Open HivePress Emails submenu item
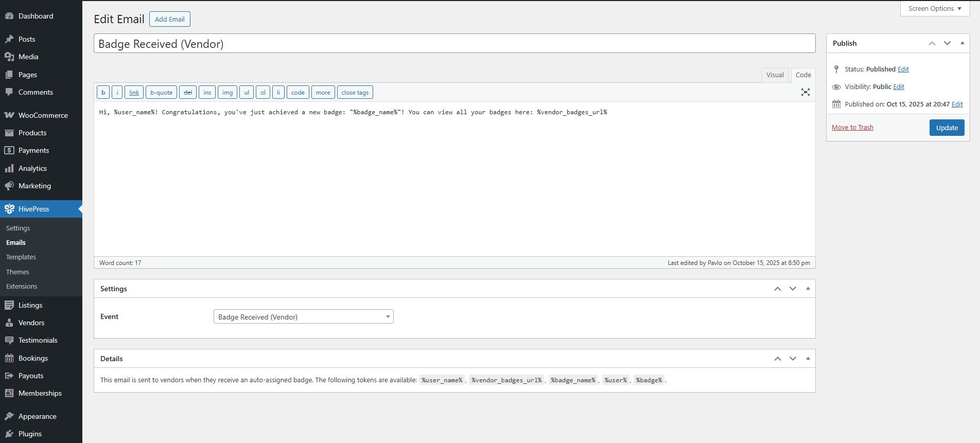 (16, 242)
